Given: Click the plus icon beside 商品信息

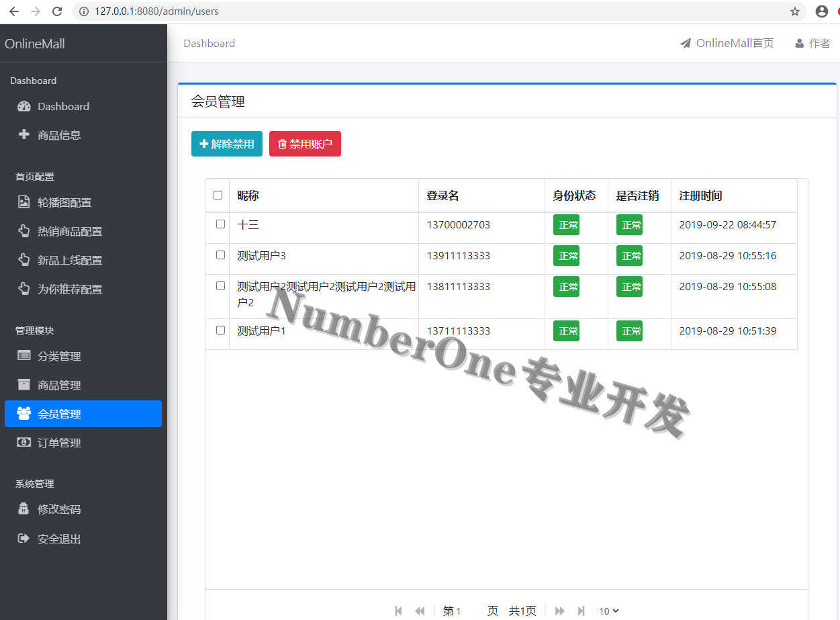Looking at the screenshot, I should click(x=24, y=134).
